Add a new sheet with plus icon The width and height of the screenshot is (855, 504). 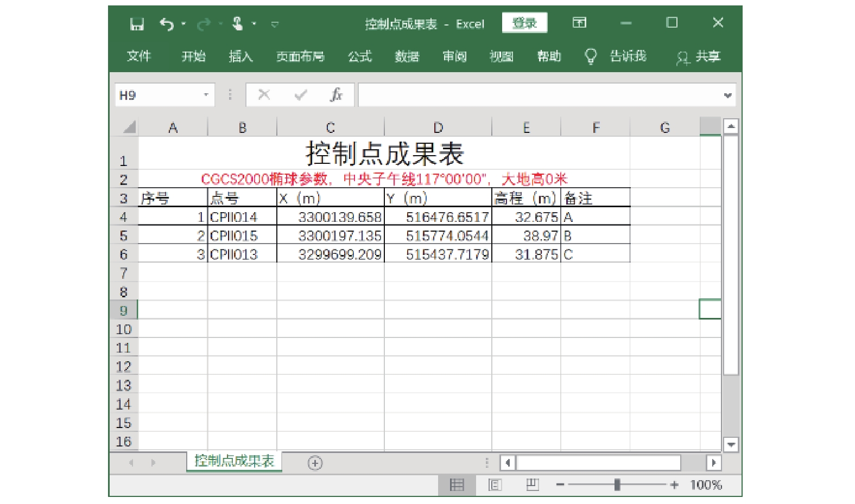point(315,463)
